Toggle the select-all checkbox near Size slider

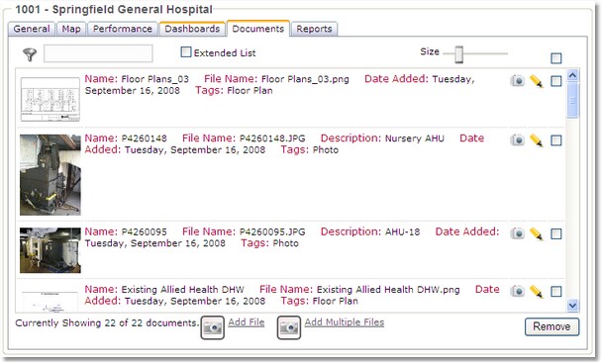pyautogui.click(x=555, y=58)
